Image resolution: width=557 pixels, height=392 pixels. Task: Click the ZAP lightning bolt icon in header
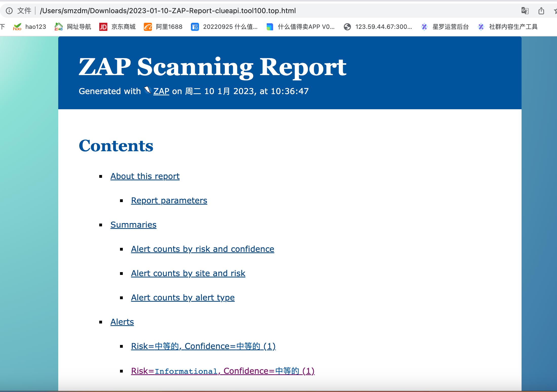147,91
